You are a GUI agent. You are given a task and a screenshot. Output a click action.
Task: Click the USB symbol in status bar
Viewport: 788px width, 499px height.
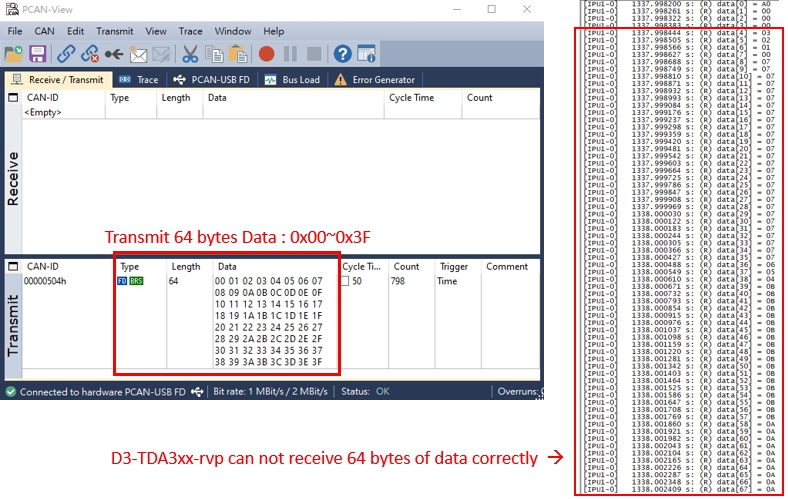point(198,391)
